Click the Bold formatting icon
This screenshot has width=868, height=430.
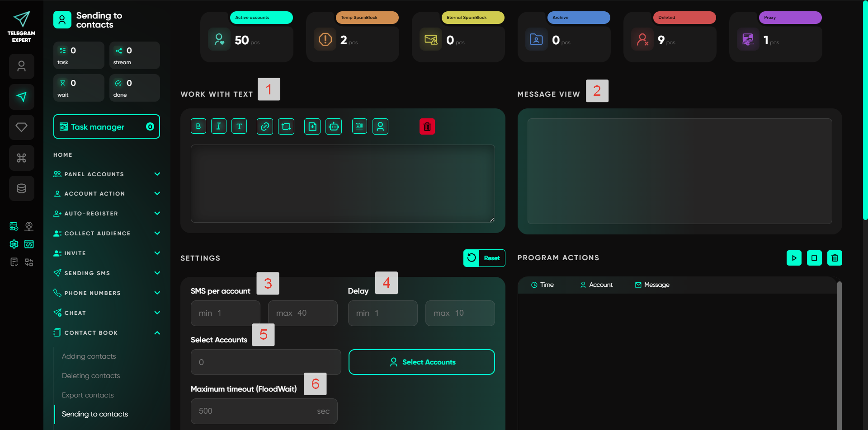198,126
